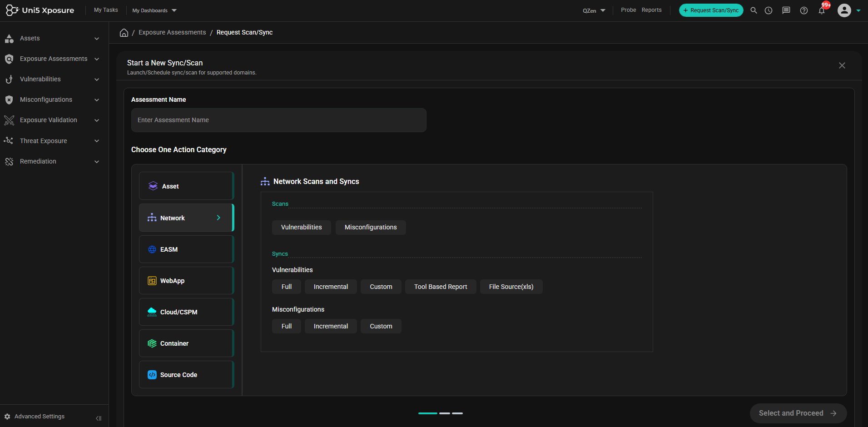This screenshot has height=427, width=868.
Task: Select the Asset action category
Action: [186, 186]
